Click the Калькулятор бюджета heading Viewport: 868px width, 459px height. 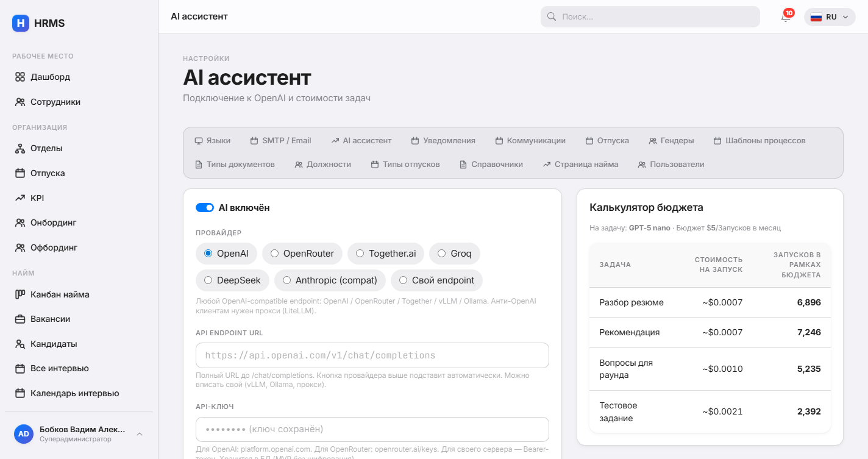coord(646,207)
